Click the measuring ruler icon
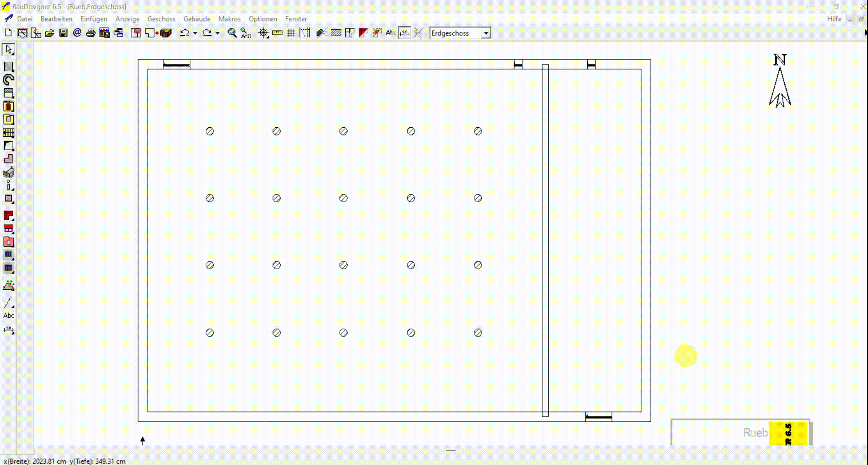868x465 pixels. click(277, 33)
